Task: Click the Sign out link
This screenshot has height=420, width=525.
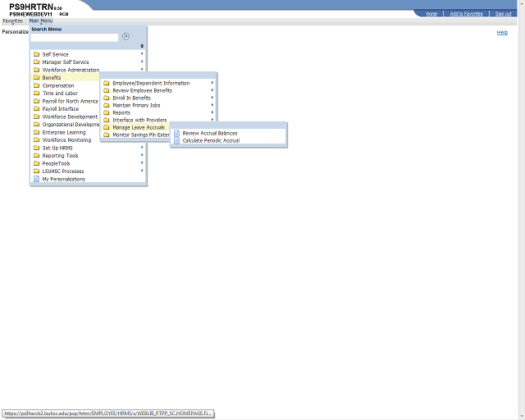Action: click(x=503, y=14)
